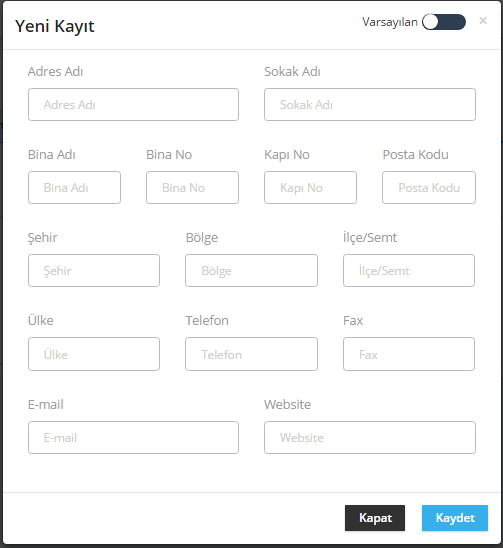Save the record with Kaydet
Viewport: 503px width, 548px height.
pos(455,518)
